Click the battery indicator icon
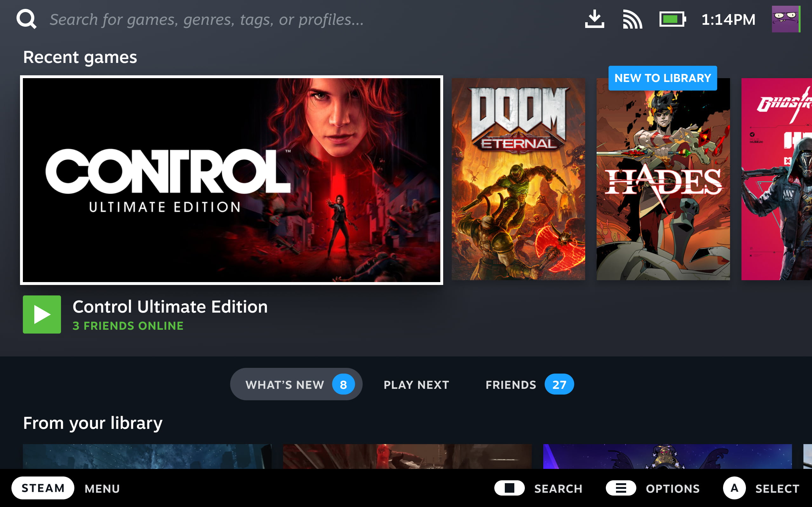Viewport: 812px width, 507px height. (x=672, y=19)
